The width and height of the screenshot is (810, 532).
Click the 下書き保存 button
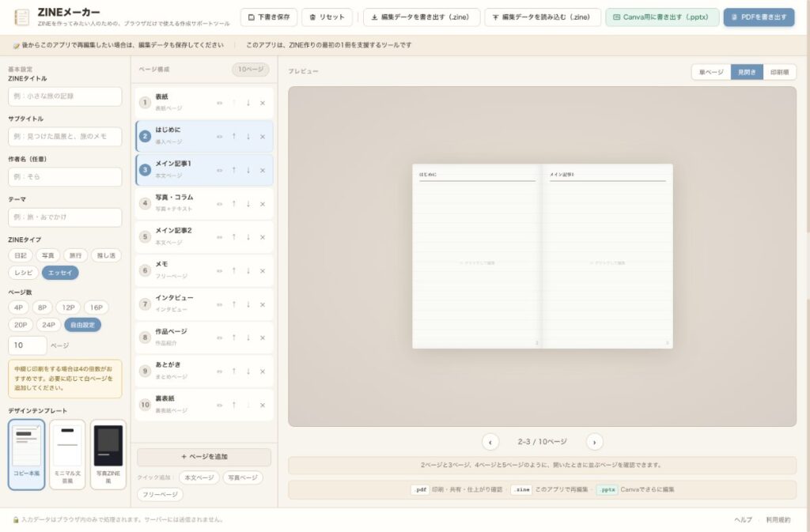point(269,17)
